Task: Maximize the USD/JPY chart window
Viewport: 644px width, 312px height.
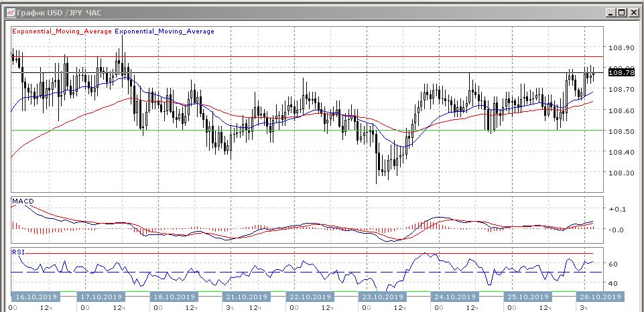Action: (622, 13)
